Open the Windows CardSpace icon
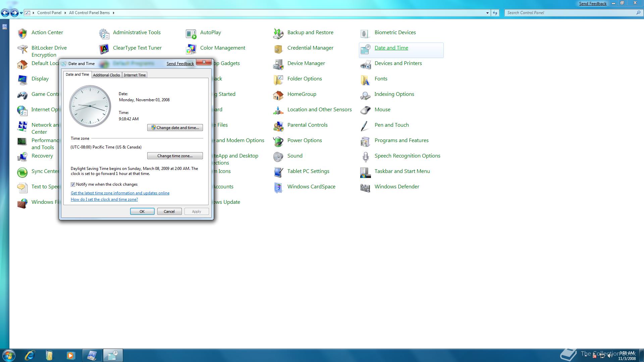This screenshot has width=644, height=362. 278,188
